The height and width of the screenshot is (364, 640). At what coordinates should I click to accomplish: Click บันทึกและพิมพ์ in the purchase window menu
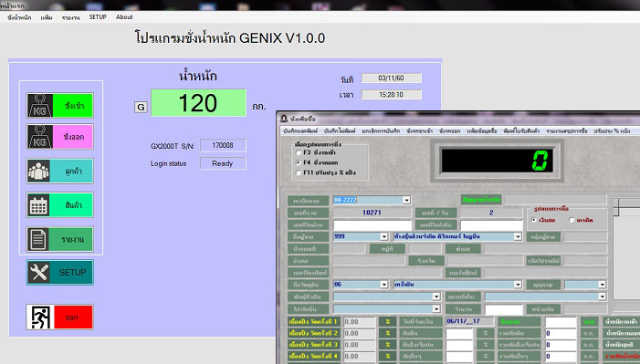(x=300, y=131)
